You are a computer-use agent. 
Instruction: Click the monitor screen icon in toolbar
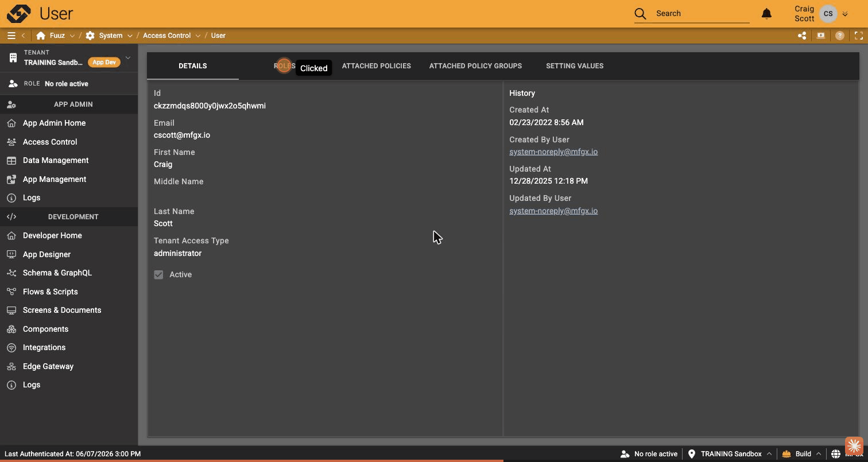point(821,36)
